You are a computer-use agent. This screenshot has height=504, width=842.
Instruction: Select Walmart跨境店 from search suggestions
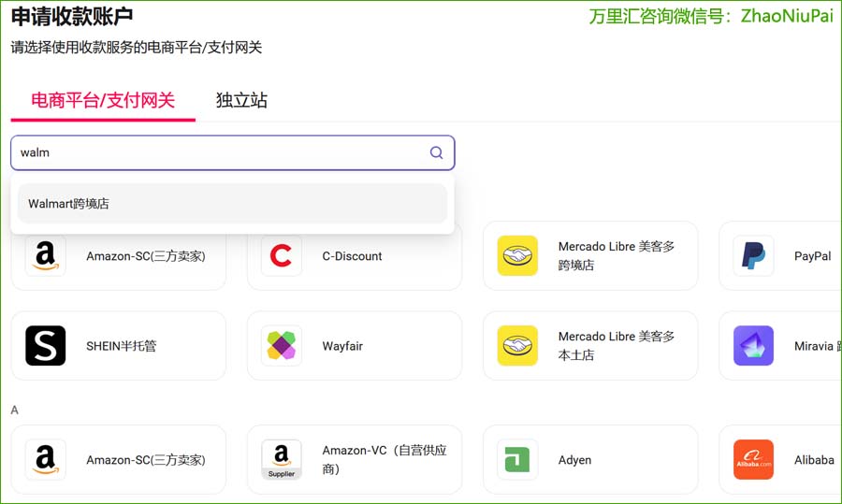click(x=233, y=204)
